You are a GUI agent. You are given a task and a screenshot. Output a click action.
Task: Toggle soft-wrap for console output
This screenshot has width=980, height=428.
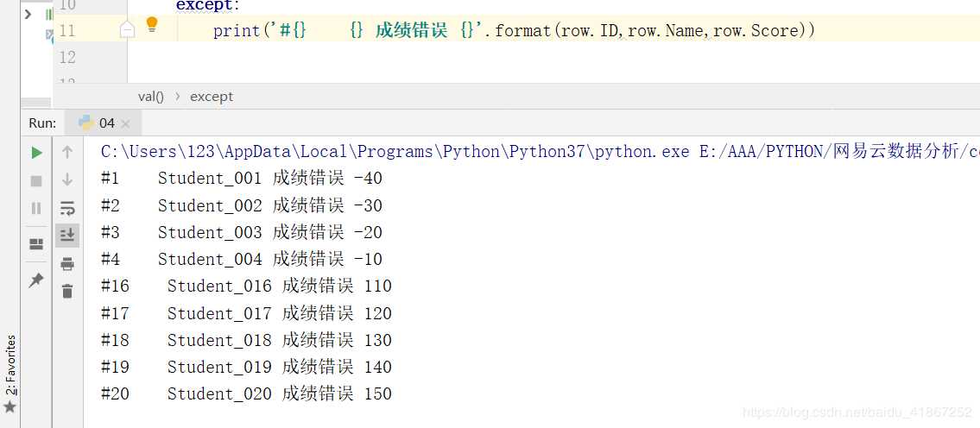pos(67,208)
